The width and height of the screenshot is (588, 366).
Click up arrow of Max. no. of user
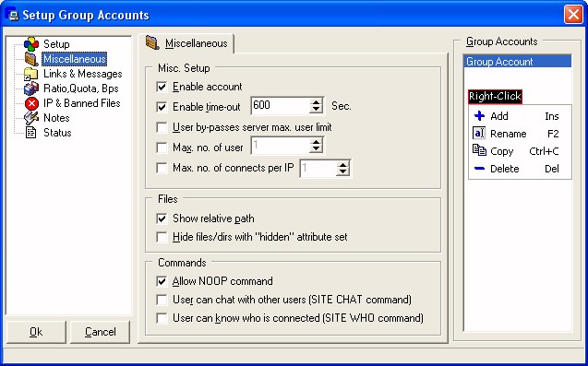point(316,142)
